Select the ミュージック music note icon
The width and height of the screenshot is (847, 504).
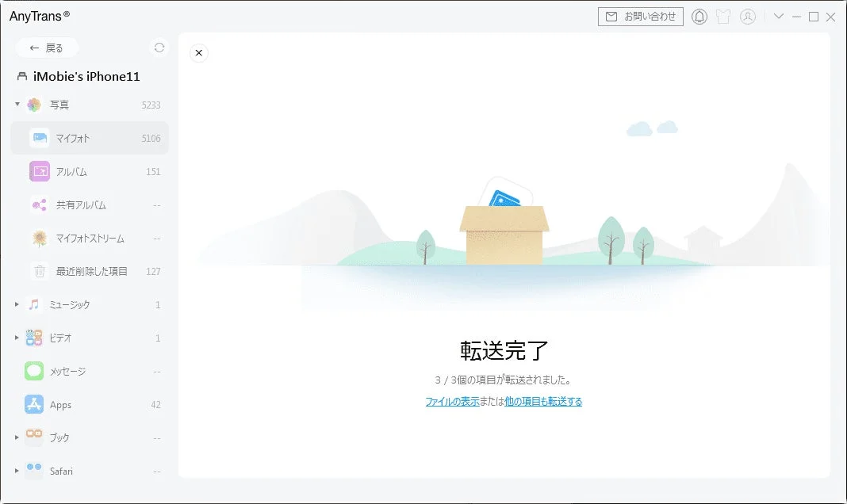(x=35, y=304)
